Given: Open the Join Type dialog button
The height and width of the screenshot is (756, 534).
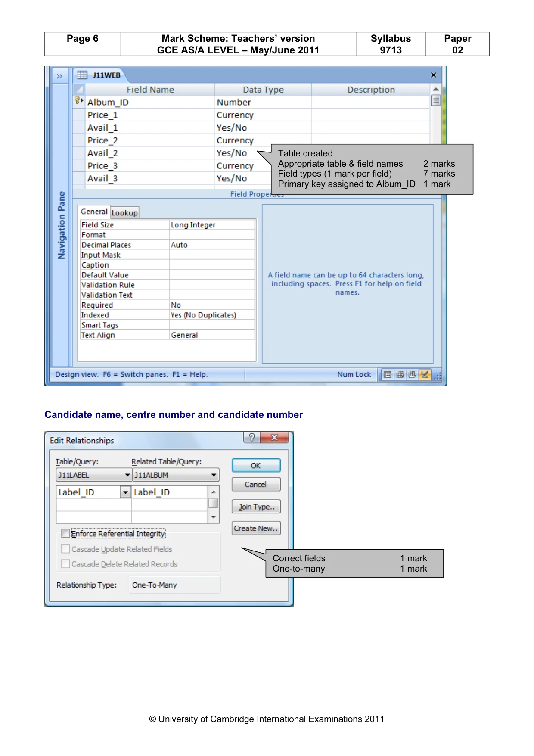Looking at the screenshot, I should 256,507.
